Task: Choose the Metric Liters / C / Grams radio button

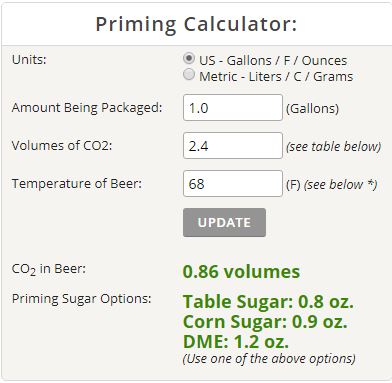Action: [x=189, y=74]
